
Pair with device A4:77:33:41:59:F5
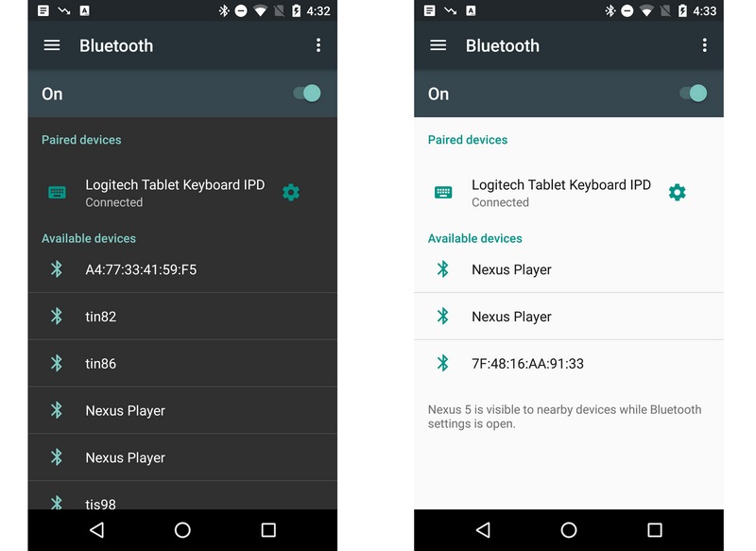[x=182, y=269]
